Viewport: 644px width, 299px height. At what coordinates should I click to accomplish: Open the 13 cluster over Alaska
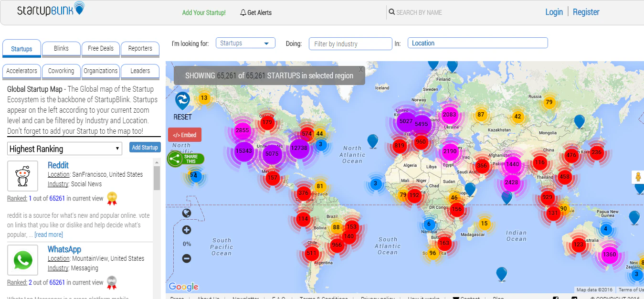coord(204,98)
